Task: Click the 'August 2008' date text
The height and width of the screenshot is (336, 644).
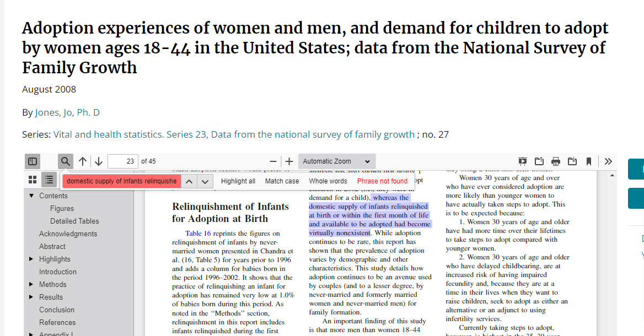Action: [x=49, y=89]
